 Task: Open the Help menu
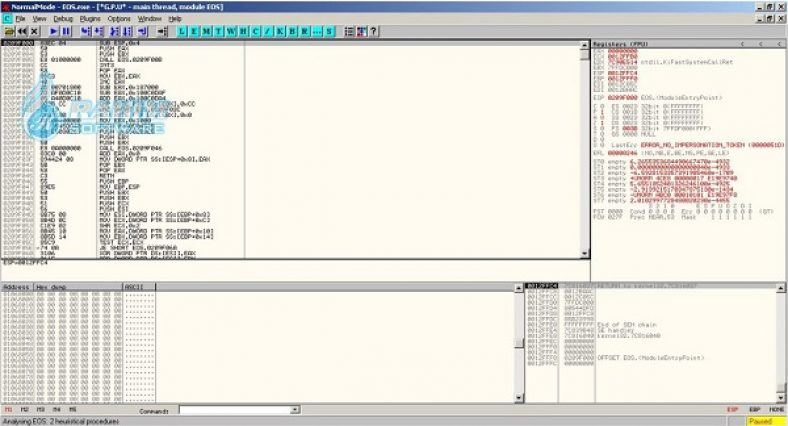175,19
